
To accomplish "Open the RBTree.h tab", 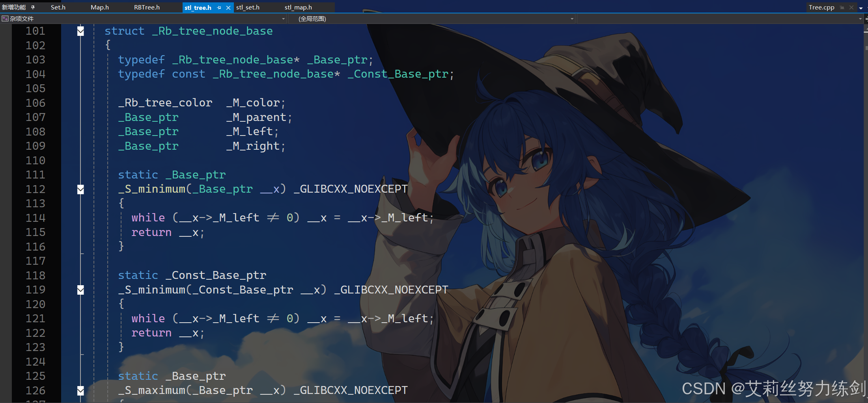I will point(147,7).
